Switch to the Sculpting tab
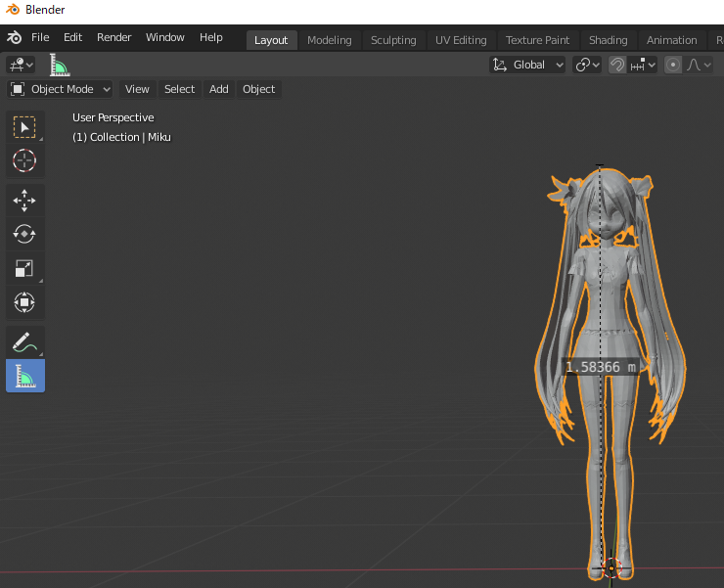 (x=393, y=40)
